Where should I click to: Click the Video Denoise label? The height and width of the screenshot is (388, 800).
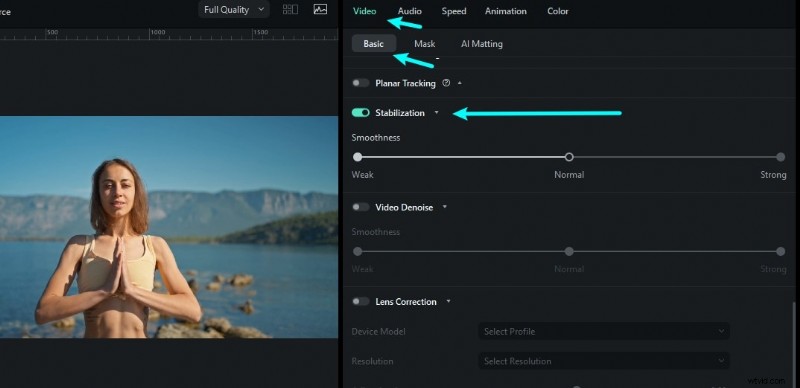[404, 207]
